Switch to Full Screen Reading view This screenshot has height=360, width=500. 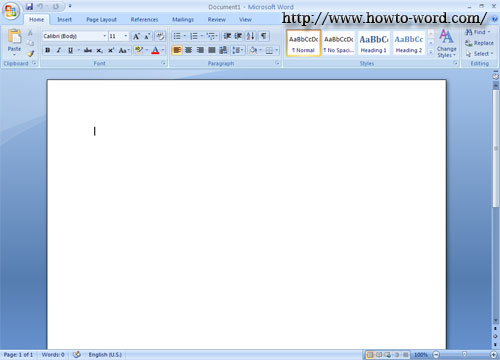pyautogui.click(x=379, y=355)
